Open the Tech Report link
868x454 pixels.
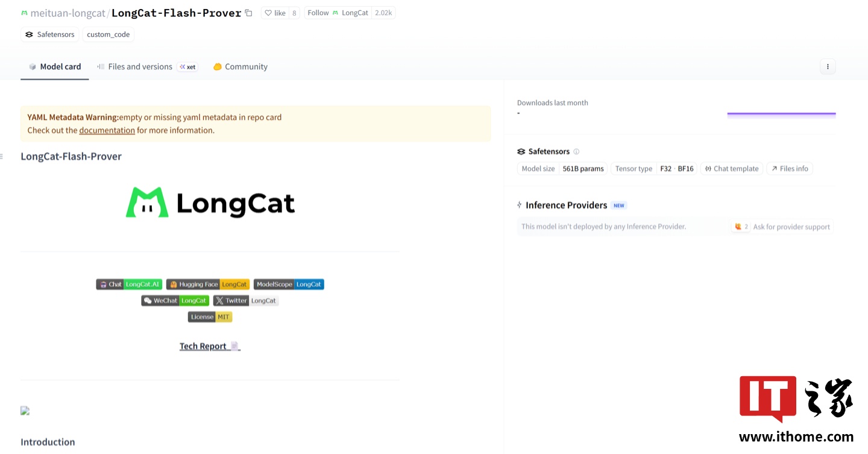click(204, 345)
